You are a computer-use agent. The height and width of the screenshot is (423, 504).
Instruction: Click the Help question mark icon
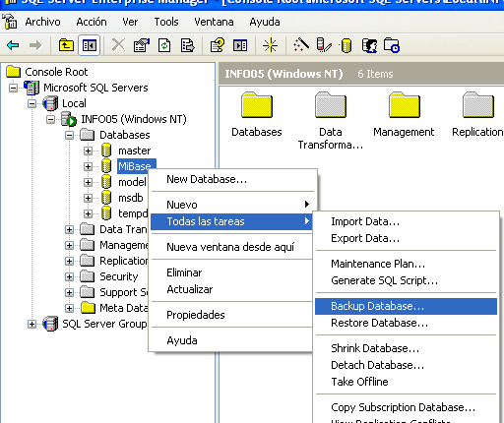(218, 45)
